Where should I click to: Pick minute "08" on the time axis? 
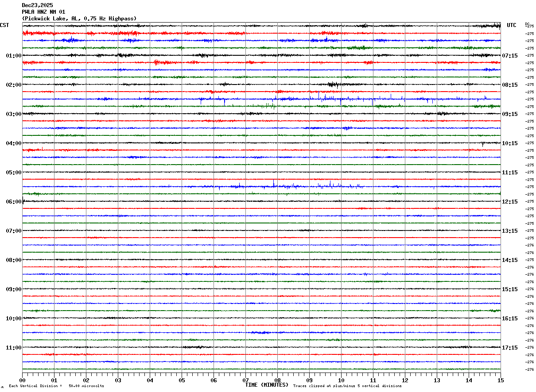coord(277,380)
